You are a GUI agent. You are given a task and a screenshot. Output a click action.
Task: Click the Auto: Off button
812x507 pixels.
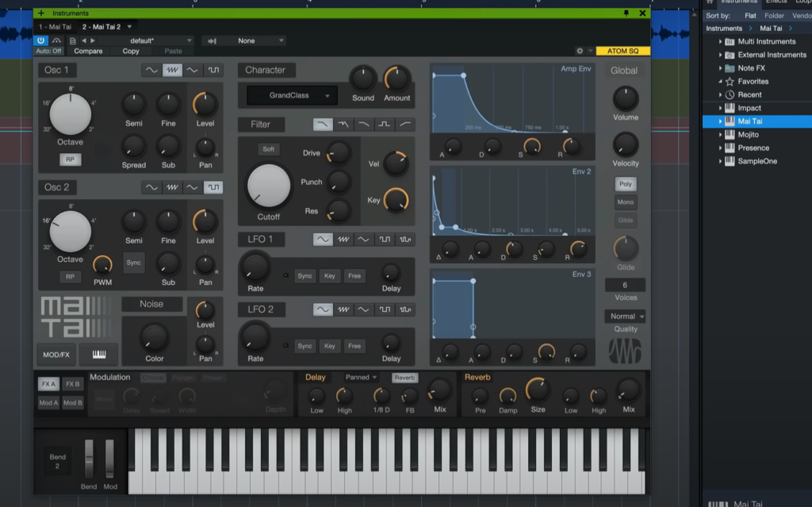[x=48, y=51]
